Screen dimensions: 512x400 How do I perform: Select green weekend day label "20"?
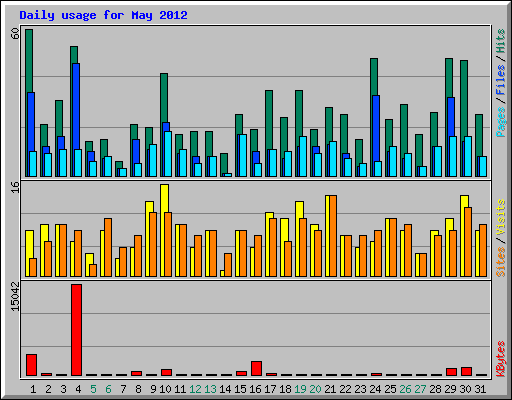pos(315,389)
